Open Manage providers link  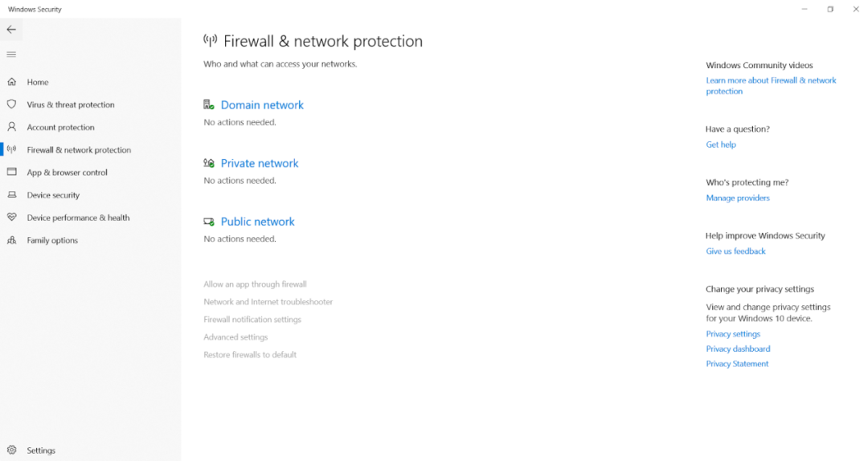click(738, 198)
